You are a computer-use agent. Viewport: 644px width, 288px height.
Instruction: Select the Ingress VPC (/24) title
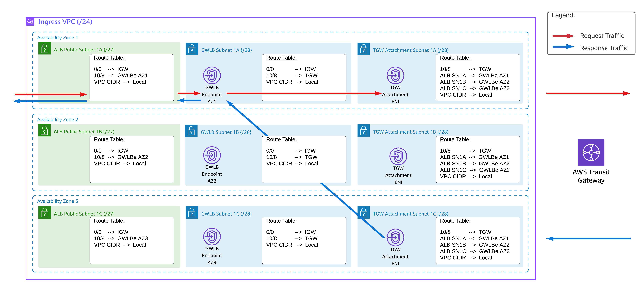coord(65,22)
